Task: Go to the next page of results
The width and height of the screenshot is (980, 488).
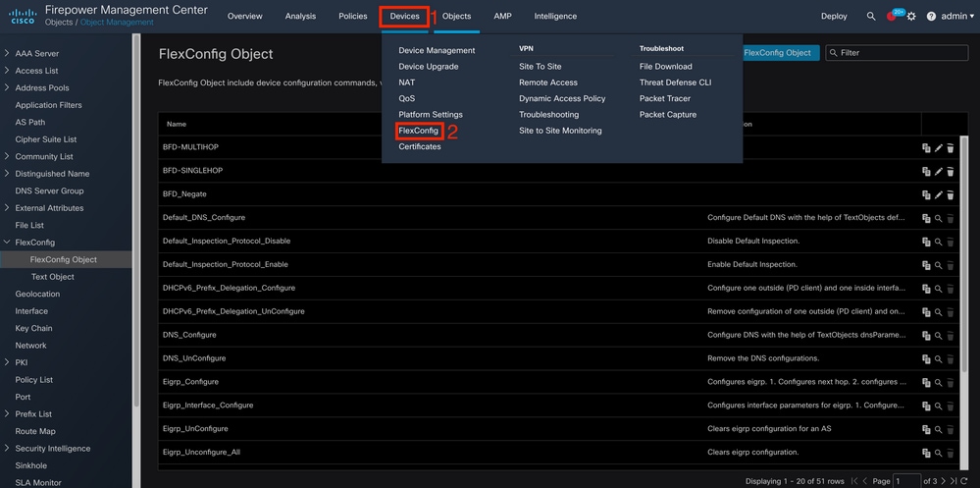Action: [x=944, y=481]
